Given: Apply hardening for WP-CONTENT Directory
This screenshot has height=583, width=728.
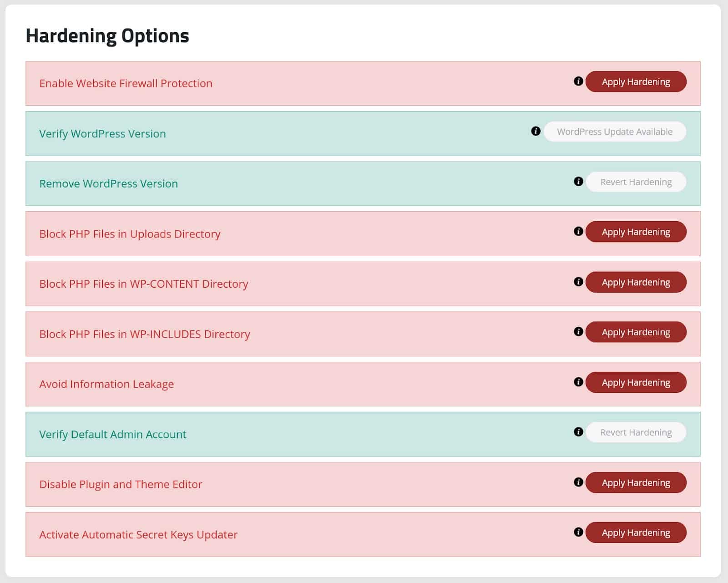Looking at the screenshot, I should [636, 282].
